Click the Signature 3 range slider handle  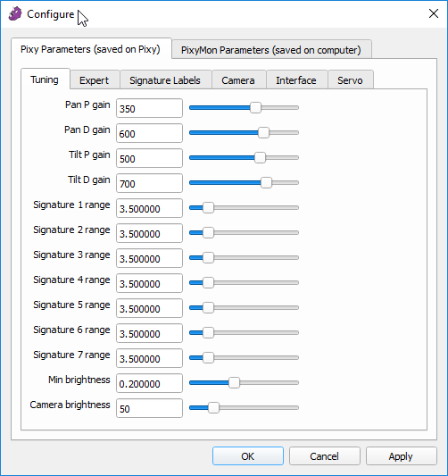(x=208, y=257)
